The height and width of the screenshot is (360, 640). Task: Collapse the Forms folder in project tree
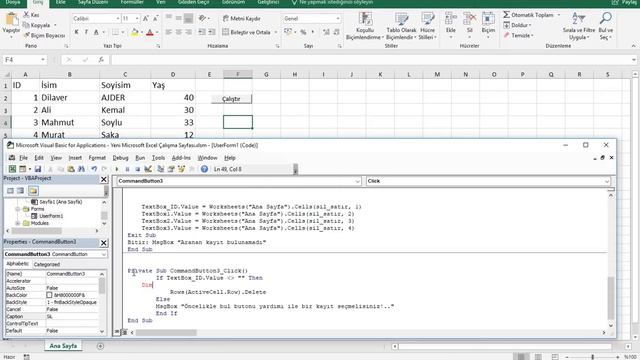tap(18, 209)
